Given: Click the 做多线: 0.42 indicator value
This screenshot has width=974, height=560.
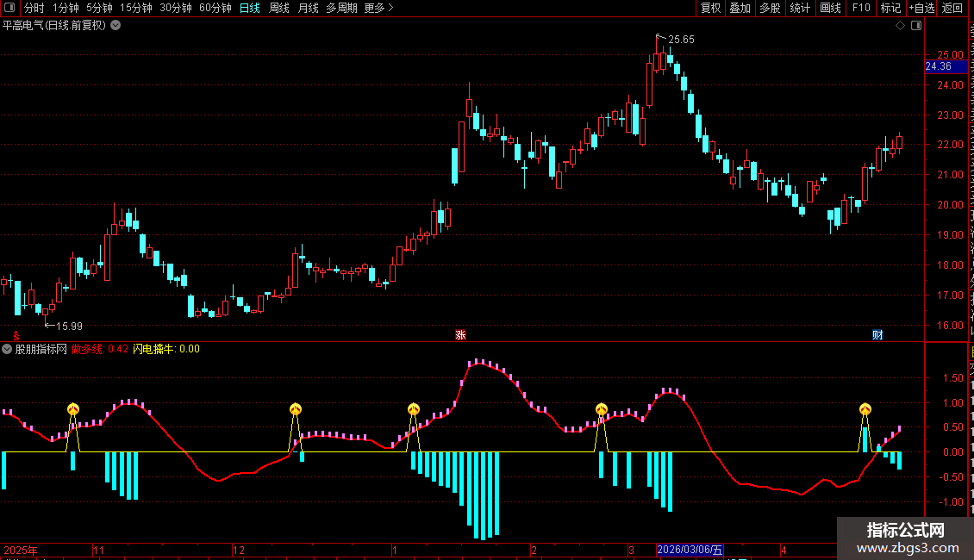Looking at the screenshot, I should coord(99,350).
